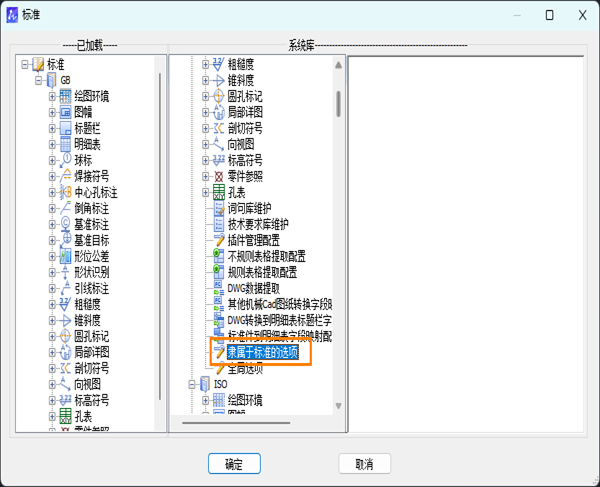The height and width of the screenshot is (487, 600).
Task: Click the 词句库维护 icon in 系统库
Action: tap(219, 208)
